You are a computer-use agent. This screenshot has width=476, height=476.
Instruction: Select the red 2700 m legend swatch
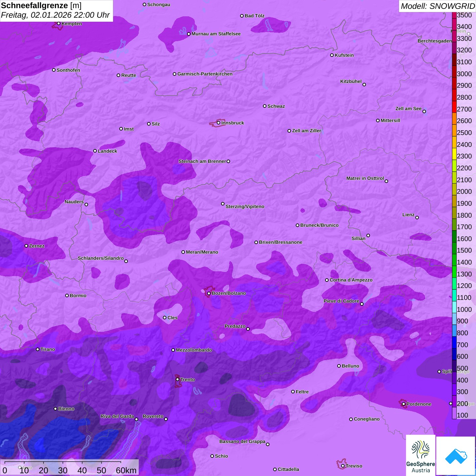[454, 106]
